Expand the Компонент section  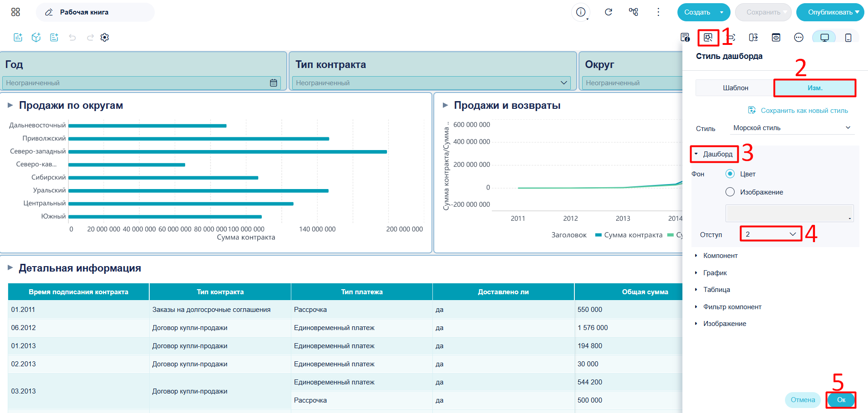tap(720, 256)
